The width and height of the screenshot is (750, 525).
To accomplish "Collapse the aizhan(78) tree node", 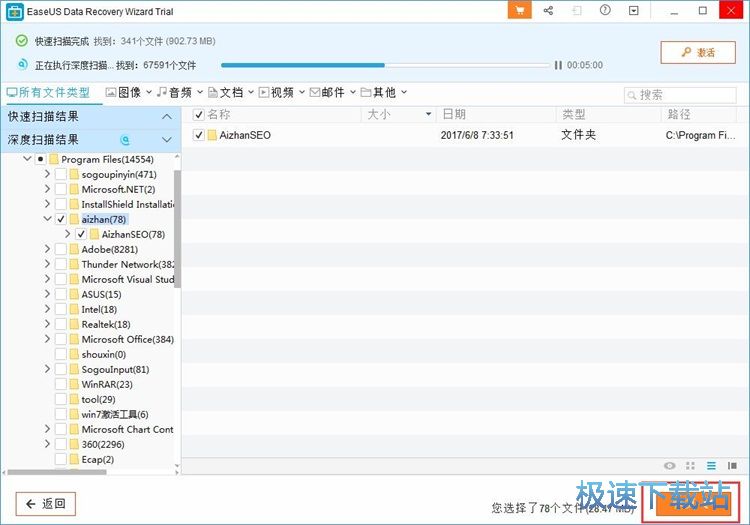I will tap(47, 219).
